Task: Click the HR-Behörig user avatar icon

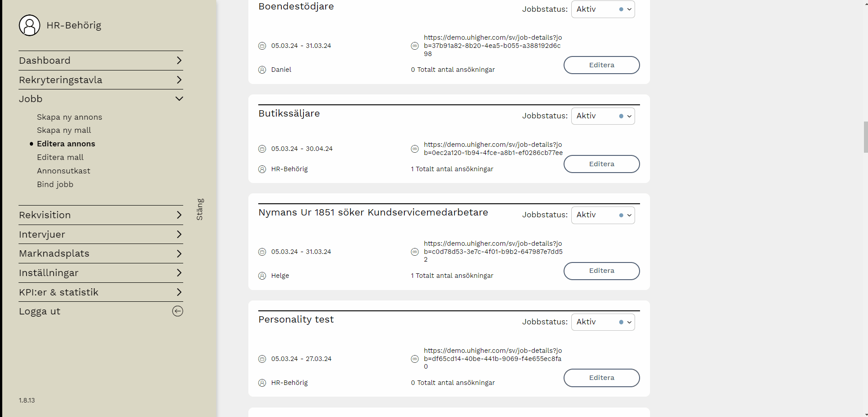Action: (29, 25)
